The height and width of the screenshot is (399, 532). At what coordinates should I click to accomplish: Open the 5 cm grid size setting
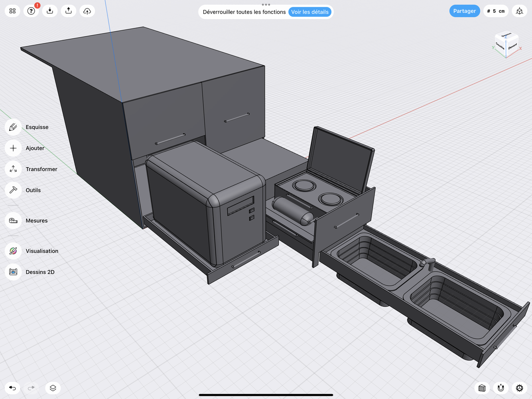pos(496,11)
